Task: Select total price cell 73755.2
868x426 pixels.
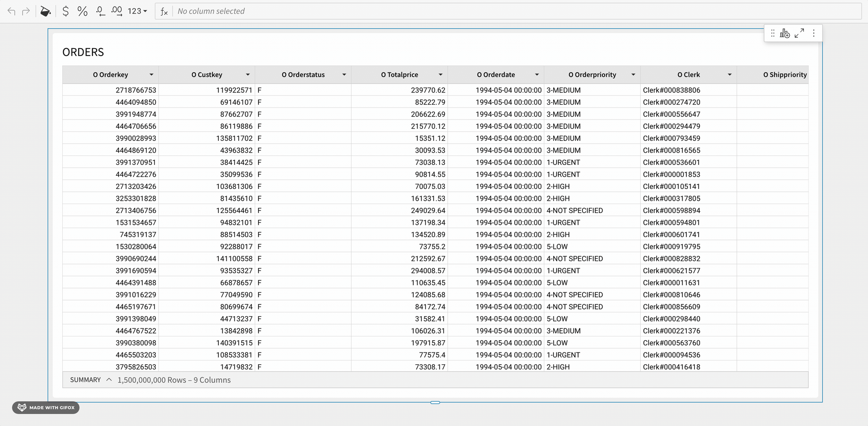Action: pyautogui.click(x=400, y=246)
